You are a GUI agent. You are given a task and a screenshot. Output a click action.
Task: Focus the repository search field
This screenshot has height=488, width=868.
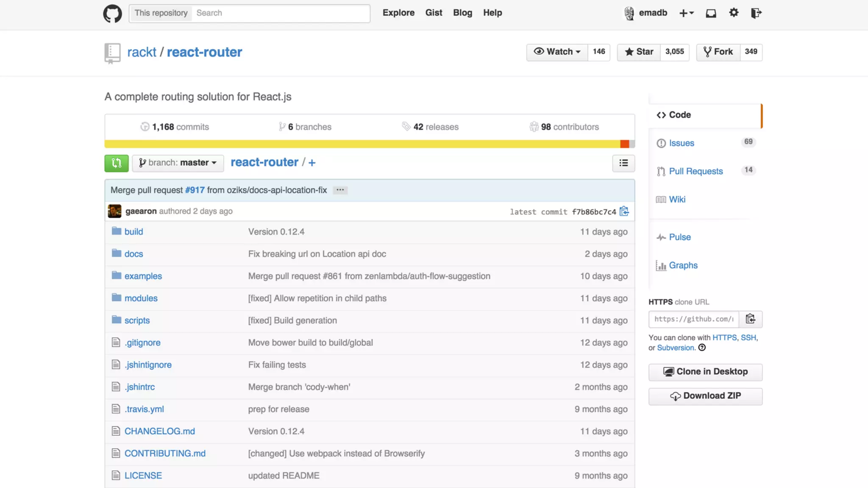(x=280, y=13)
